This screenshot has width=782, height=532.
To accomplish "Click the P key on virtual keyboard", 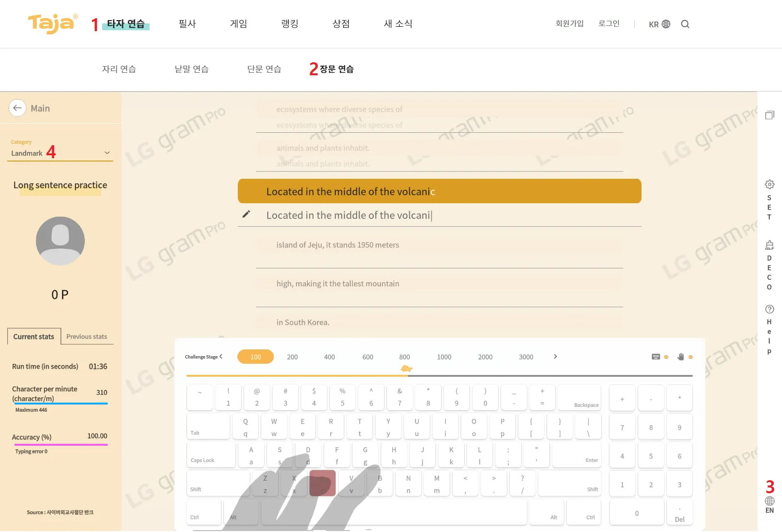I will coord(502,426).
